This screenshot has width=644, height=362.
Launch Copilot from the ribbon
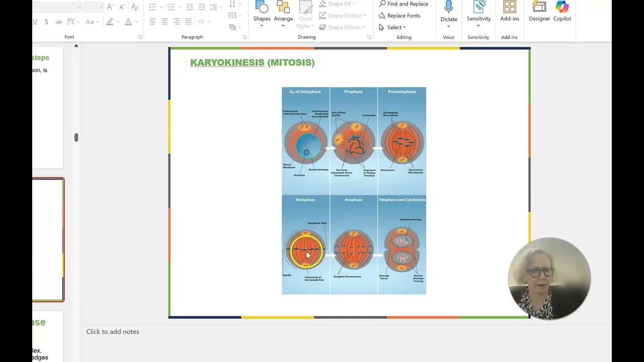pyautogui.click(x=562, y=12)
